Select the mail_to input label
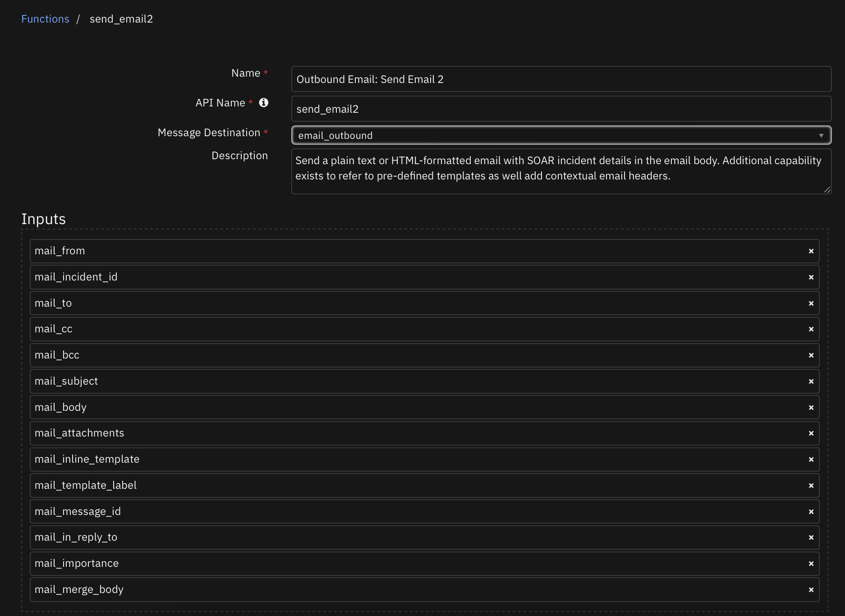 coord(53,303)
